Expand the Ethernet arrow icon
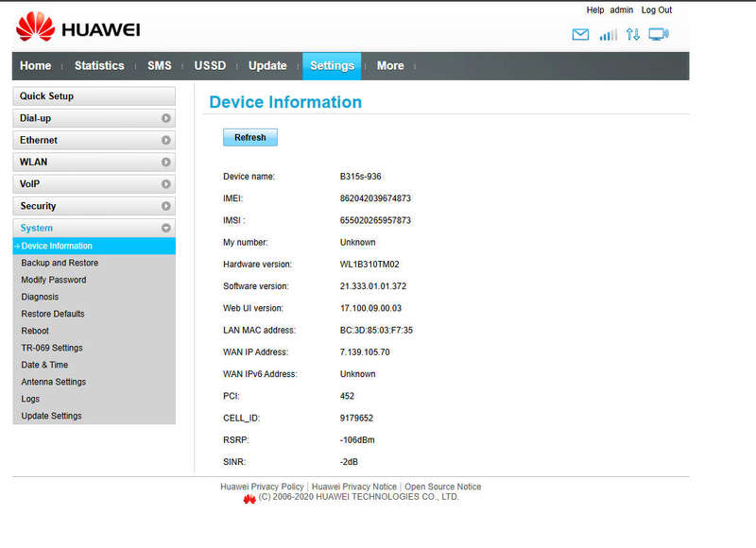 pyautogui.click(x=166, y=140)
